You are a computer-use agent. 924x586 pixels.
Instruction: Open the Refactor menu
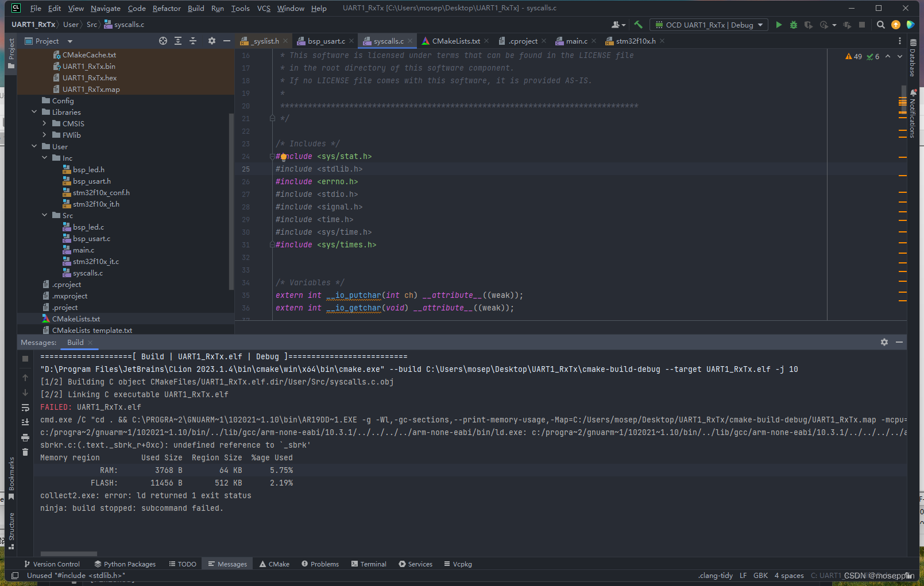click(x=167, y=8)
